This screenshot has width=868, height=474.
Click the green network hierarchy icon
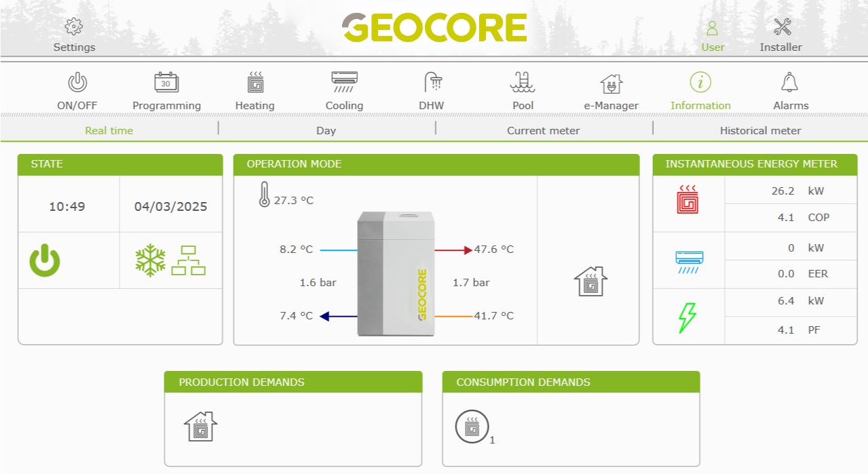188,261
